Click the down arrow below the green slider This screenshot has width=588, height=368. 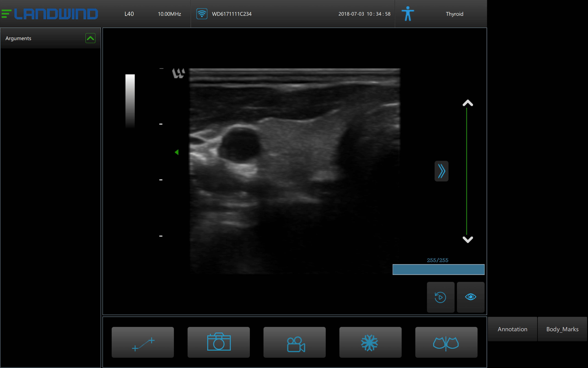[x=468, y=239]
